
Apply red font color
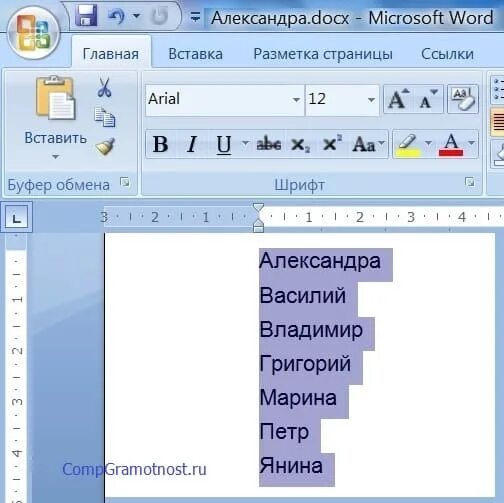(x=451, y=145)
